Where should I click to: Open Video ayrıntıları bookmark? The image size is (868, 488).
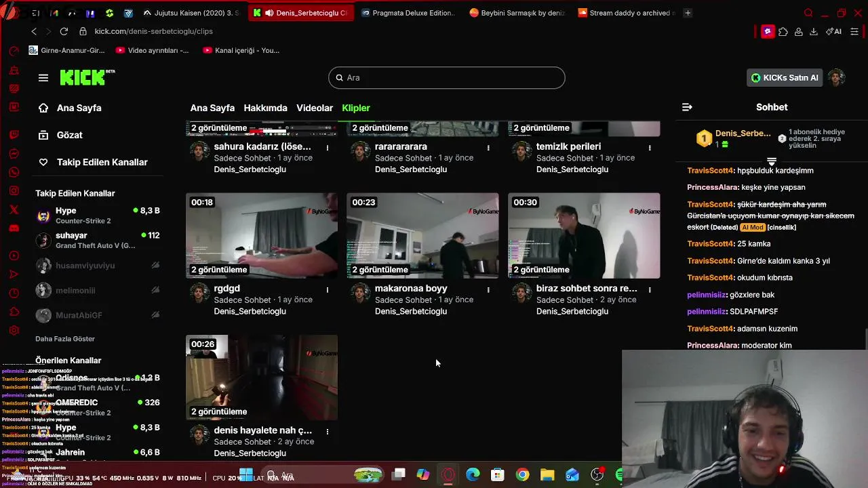pyautogui.click(x=153, y=50)
